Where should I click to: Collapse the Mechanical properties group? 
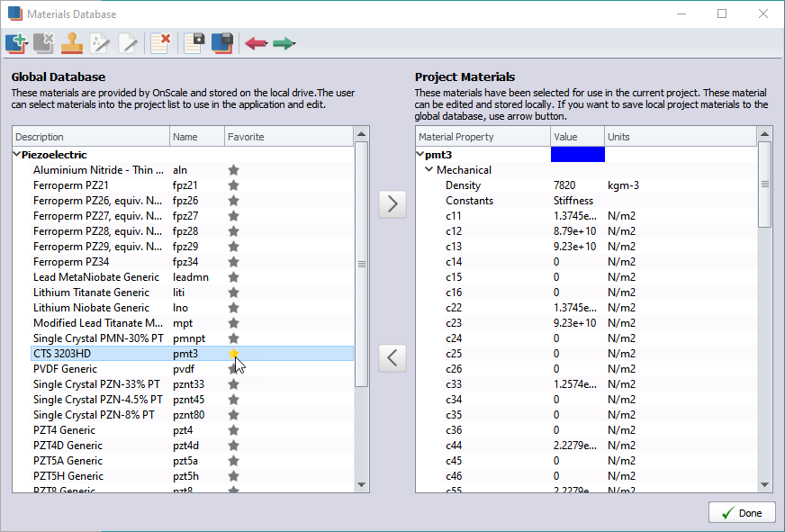pos(429,169)
